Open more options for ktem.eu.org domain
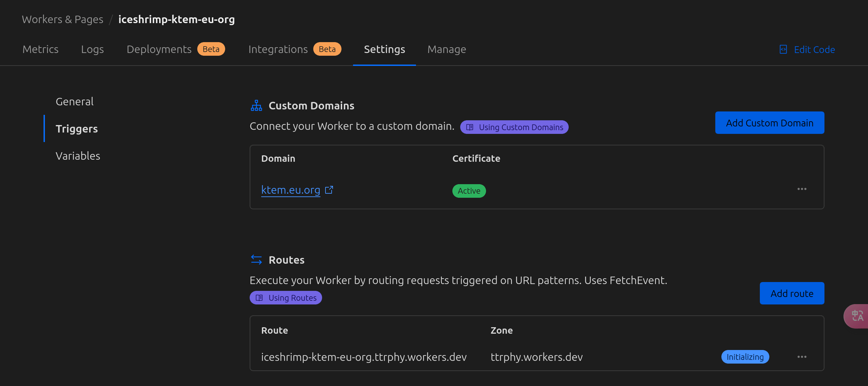The width and height of the screenshot is (868, 386). click(802, 189)
